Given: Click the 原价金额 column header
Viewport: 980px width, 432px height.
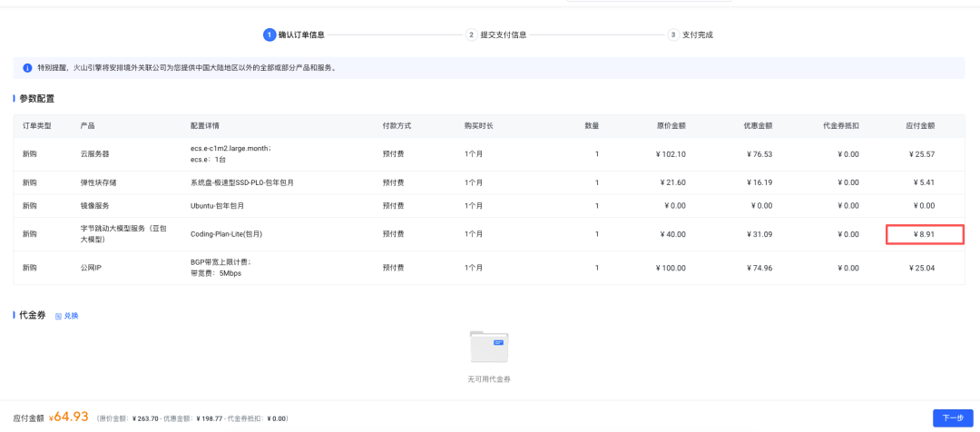Looking at the screenshot, I should tap(671, 125).
